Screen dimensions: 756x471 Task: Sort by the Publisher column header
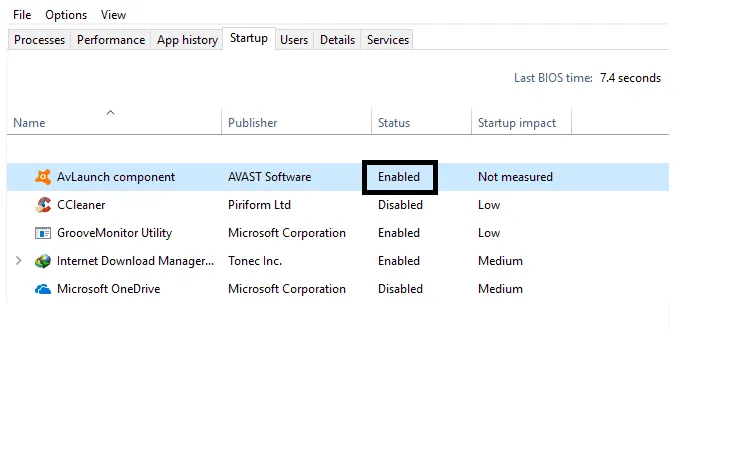[297, 122]
